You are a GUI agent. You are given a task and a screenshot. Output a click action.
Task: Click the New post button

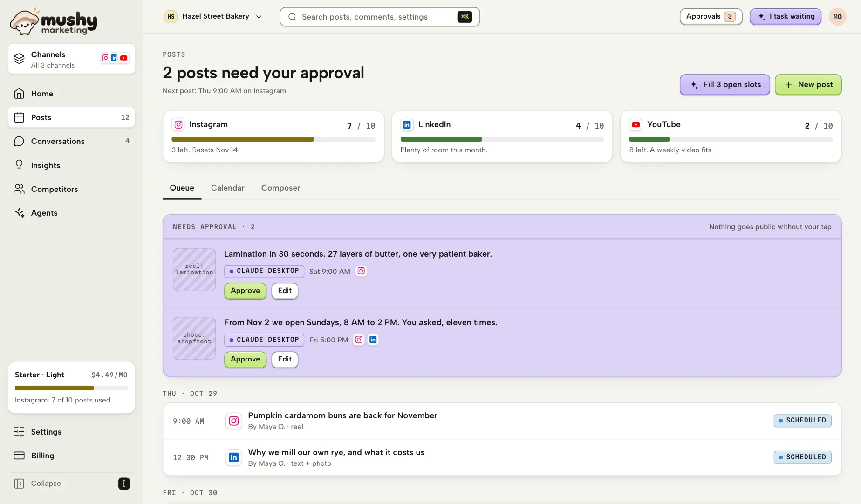(808, 85)
